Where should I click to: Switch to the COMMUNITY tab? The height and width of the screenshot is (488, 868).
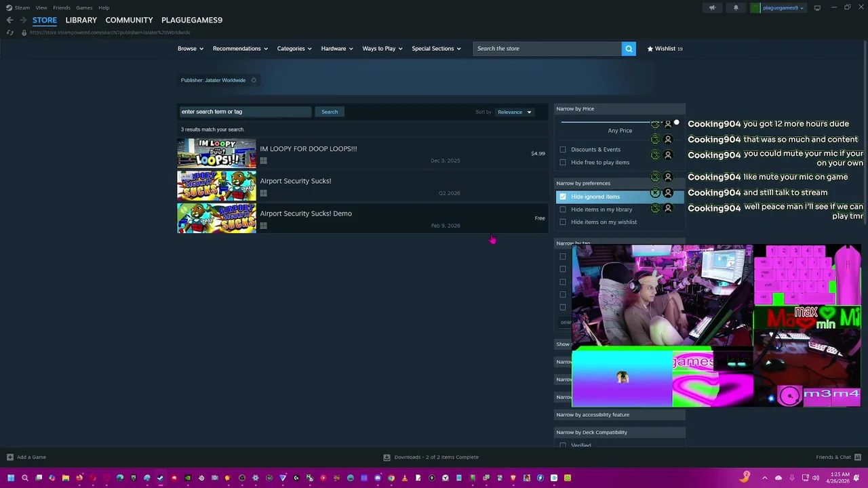click(129, 20)
